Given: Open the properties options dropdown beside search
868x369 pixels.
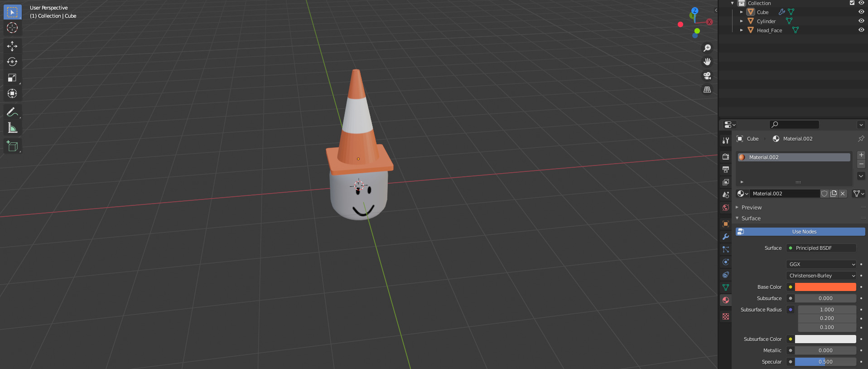Looking at the screenshot, I should point(861,125).
